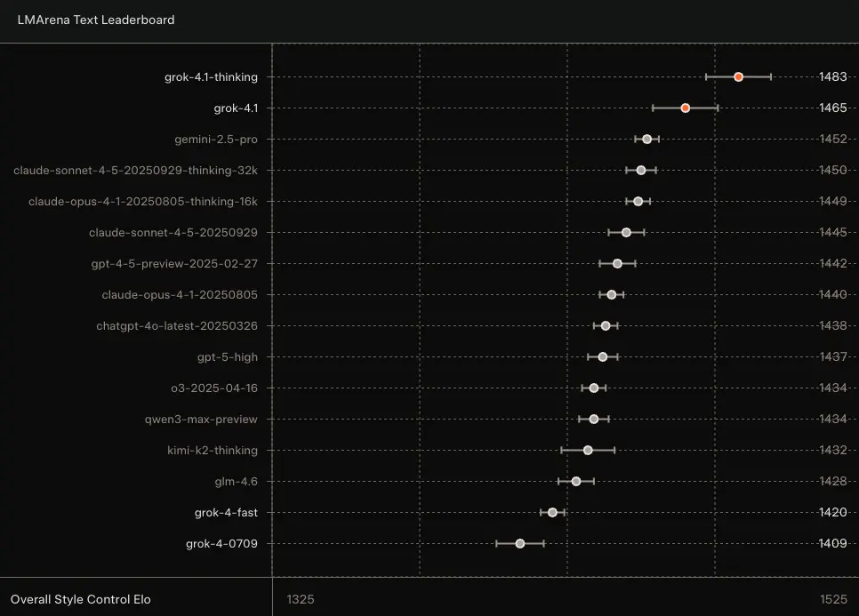
Task: Click the 1483 score value
Action: point(832,77)
